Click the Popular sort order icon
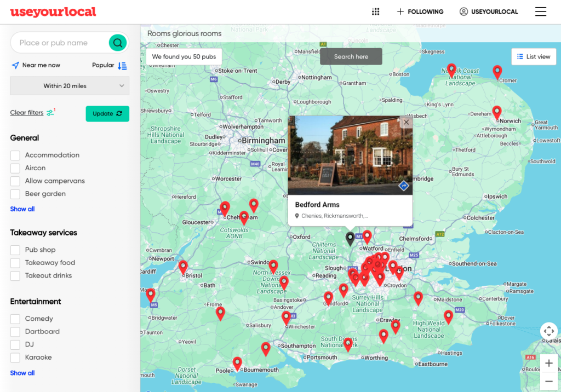Screen dimensions: 561x392 coord(122,65)
